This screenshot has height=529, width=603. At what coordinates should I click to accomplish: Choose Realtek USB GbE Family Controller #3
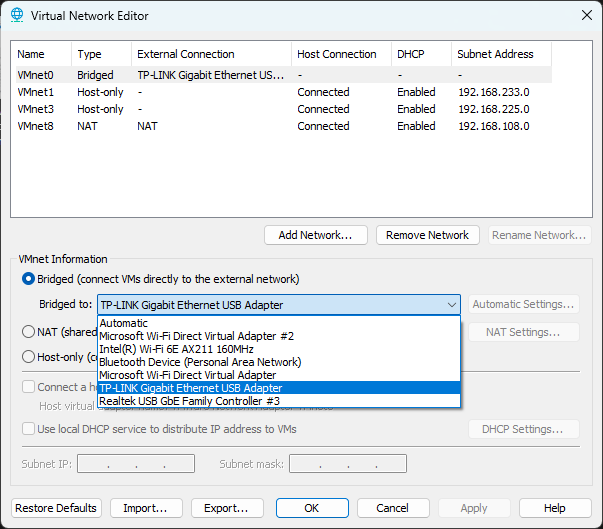pyautogui.click(x=279, y=401)
